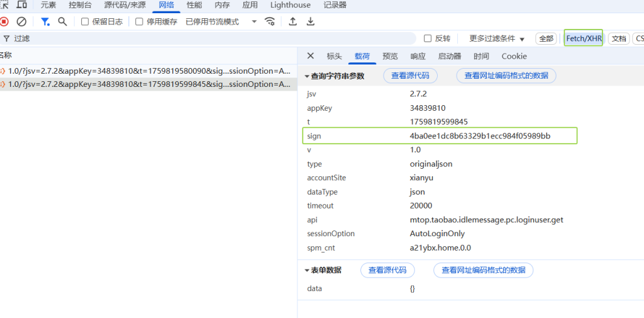Focus the 过滤 filter input field
The width and height of the screenshot is (644, 318).
(x=208, y=38)
